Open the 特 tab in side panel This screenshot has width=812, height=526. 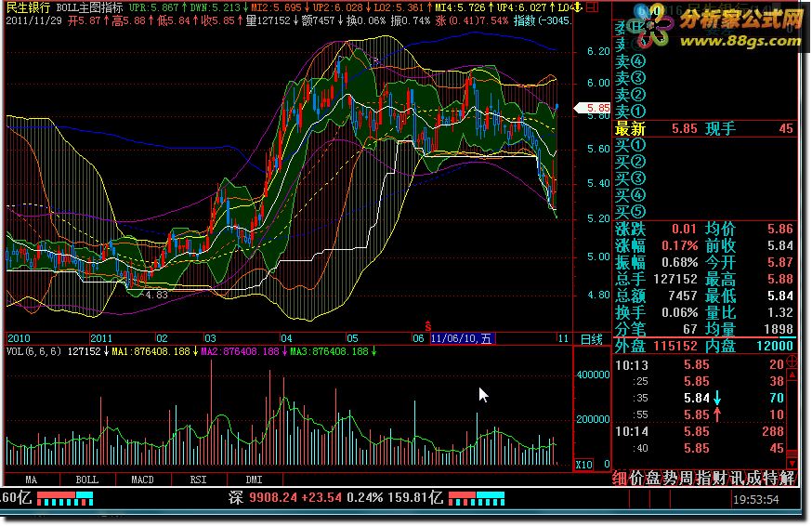click(769, 478)
